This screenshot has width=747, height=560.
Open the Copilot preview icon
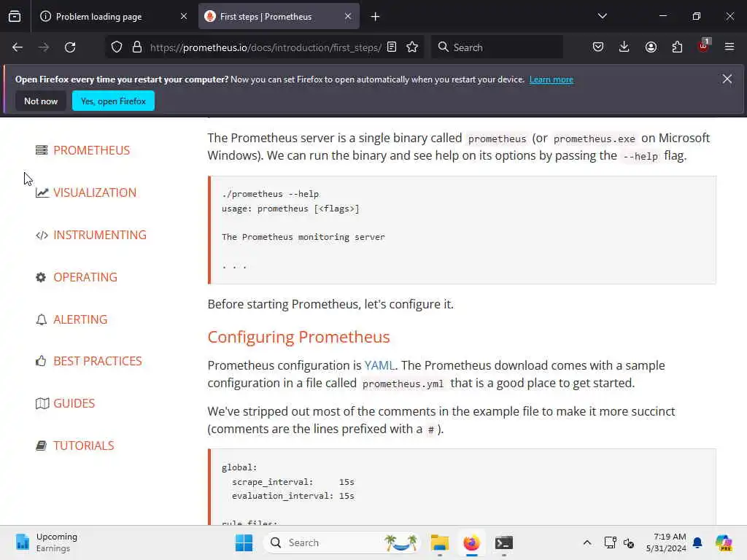724,542
